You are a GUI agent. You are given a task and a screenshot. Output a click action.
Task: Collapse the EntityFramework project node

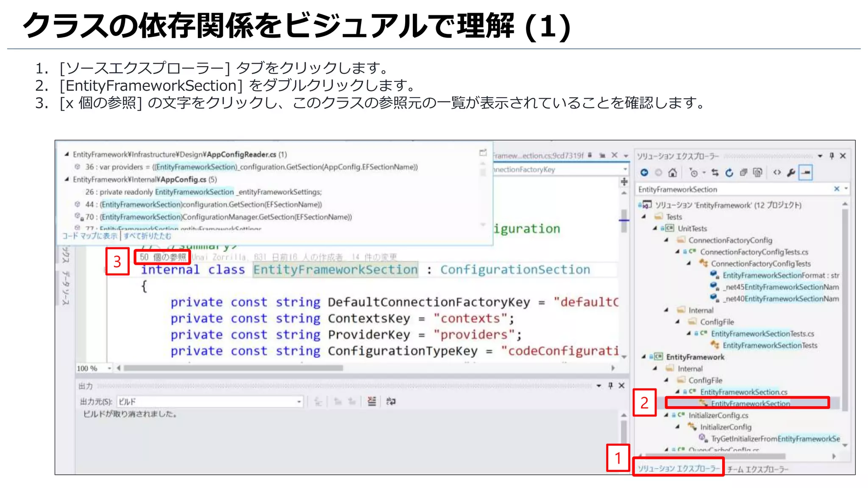click(x=644, y=357)
